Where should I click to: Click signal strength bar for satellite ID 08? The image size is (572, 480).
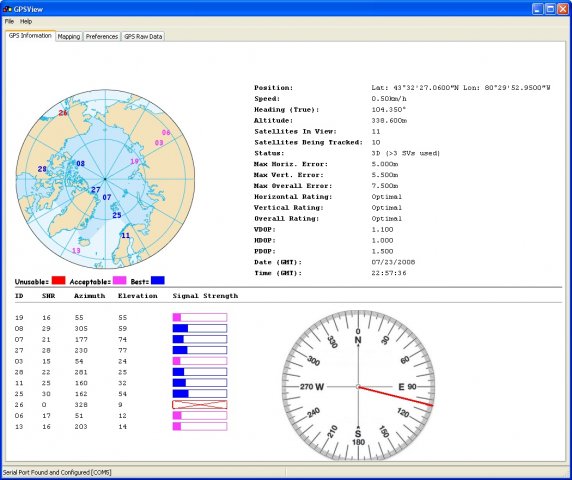[200, 328]
